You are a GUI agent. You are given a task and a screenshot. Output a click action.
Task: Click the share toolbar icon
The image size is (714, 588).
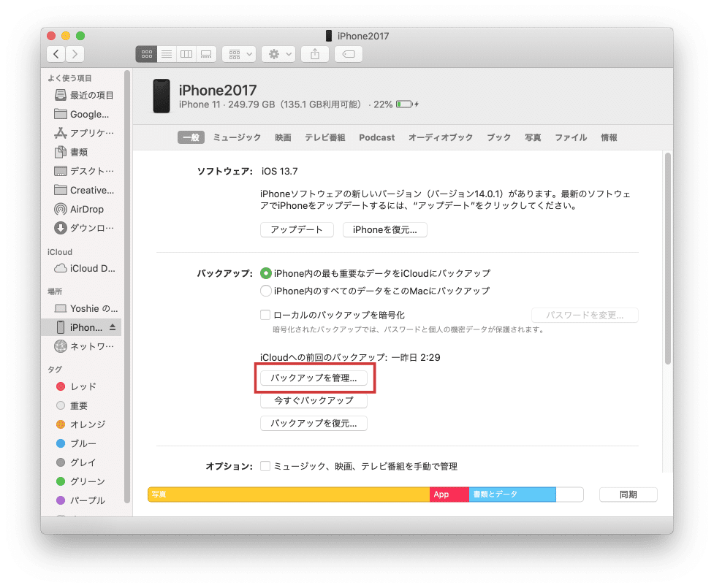315,54
